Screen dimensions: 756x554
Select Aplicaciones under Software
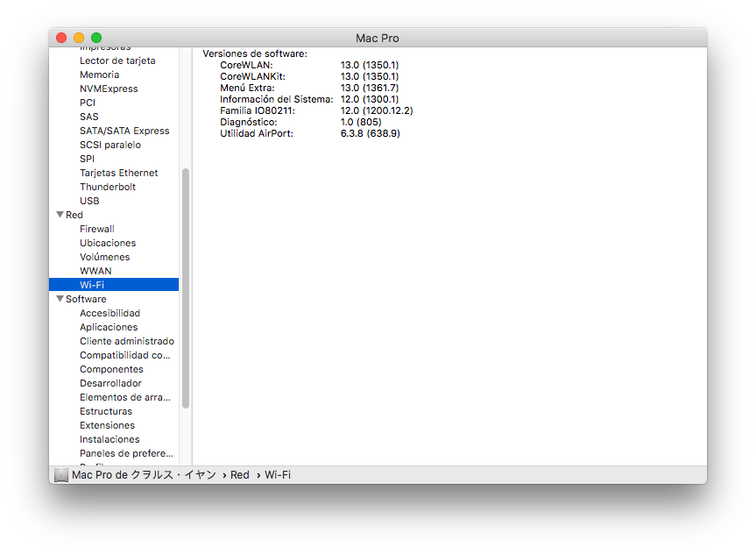[109, 327]
